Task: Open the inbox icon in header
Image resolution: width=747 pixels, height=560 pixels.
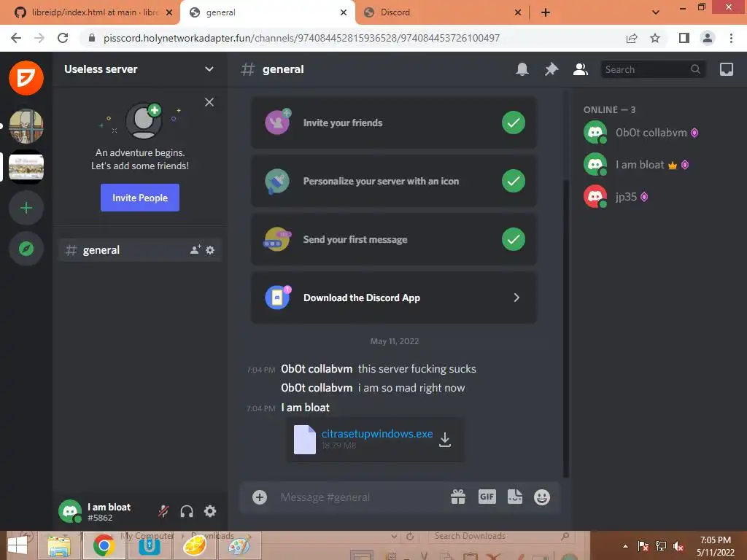Action: pyautogui.click(x=727, y=69)
